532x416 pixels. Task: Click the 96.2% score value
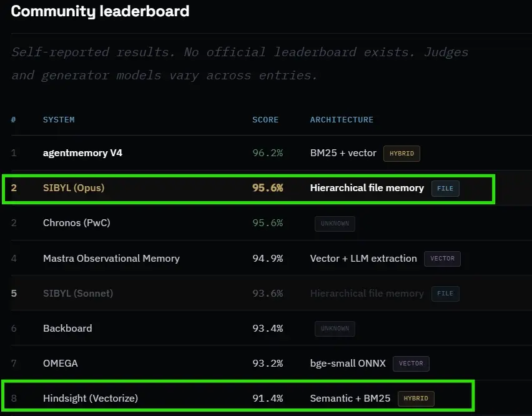click(x=268, y=153)
